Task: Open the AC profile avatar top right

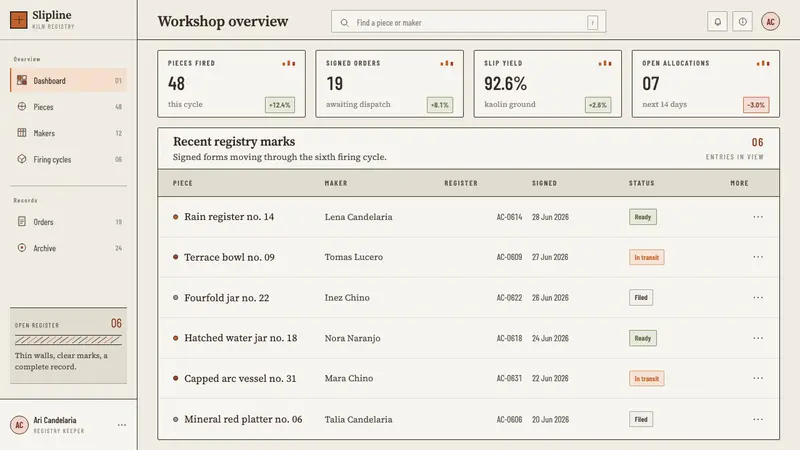Action: pyautogui.click(x=770, y=22)
